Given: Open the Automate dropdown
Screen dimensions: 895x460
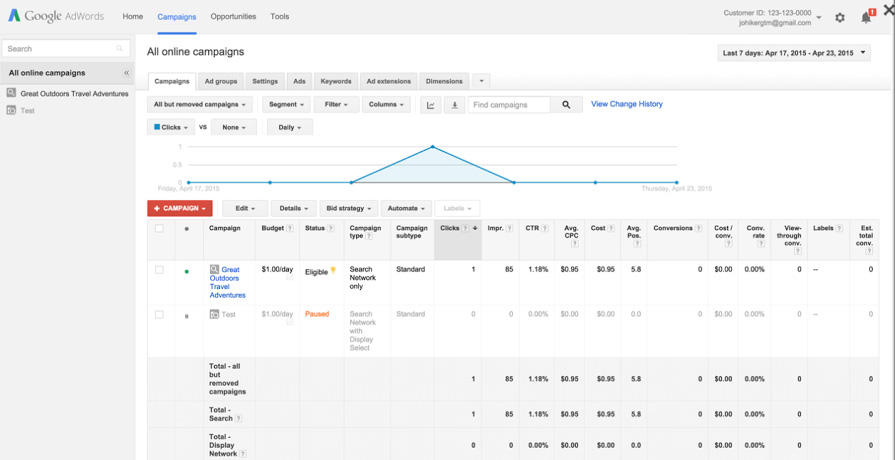Looking at the screenshot, I should (x=406, y=208).
